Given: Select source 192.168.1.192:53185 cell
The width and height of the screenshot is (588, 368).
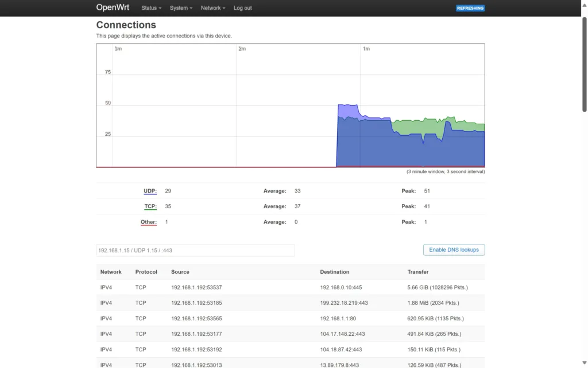Looking at the screenshot, I should (x=196, y=303).
